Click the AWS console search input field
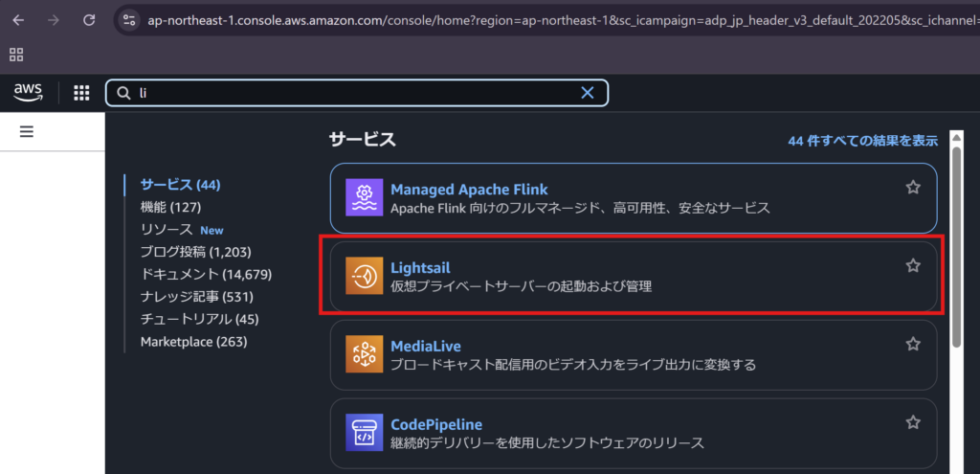Image resolution: width=980 pixels, height=474 pixels. tap(354, 93)
